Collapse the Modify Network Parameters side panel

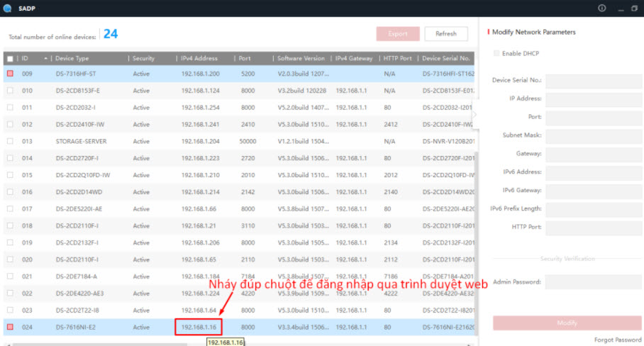(474, 113)
